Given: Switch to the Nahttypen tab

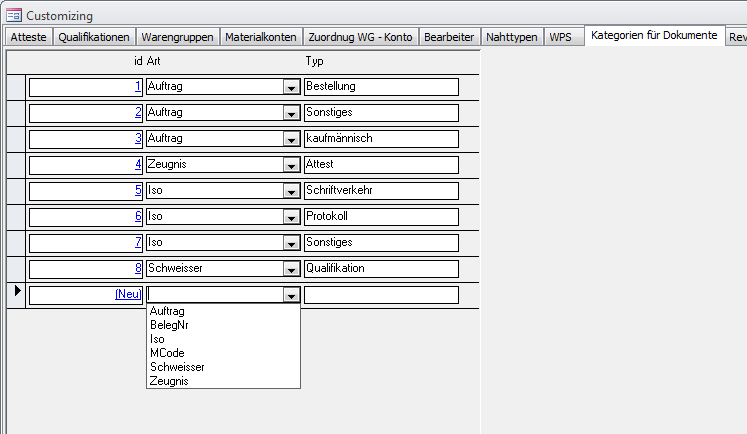Looking at the screenshot, I should click(x=511, y=37).
